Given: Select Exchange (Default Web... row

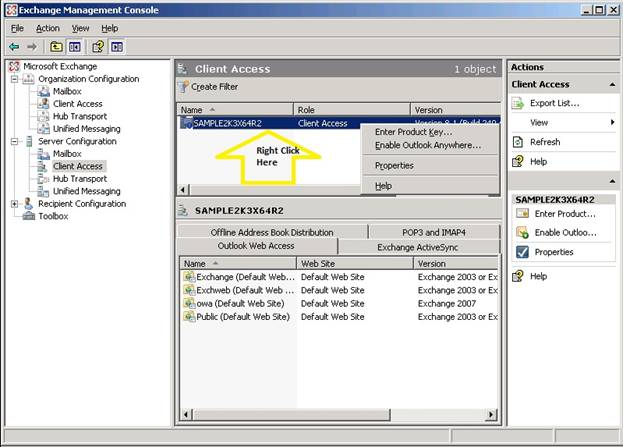Looking at the screenshot, I should pos(340,277).
